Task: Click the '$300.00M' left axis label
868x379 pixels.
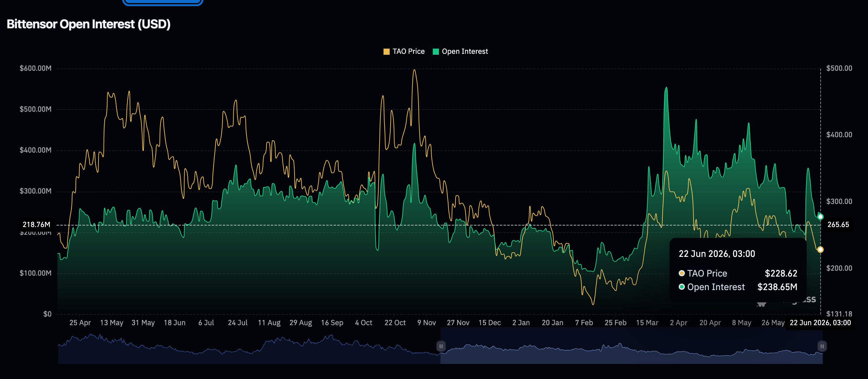Action: 35,191
